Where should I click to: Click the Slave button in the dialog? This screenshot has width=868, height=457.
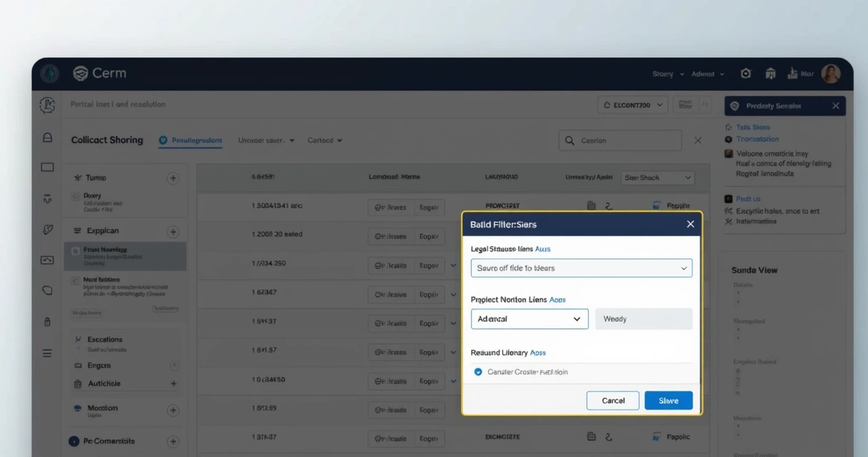(x=668, y=401)
